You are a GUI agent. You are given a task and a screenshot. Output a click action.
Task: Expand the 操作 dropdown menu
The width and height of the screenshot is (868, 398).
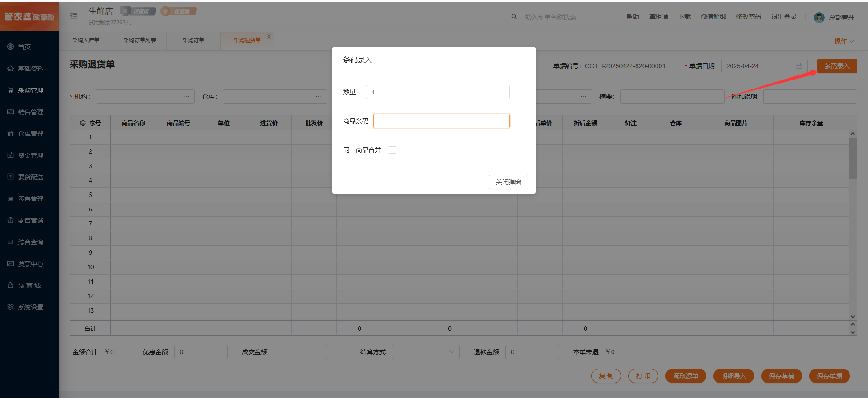click(x=844, y=41)
